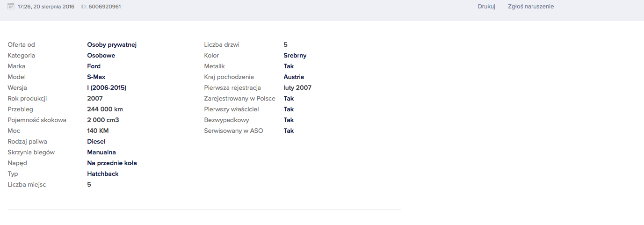Click the ad ID number 6006920961
Screen dimensions: 644x225
click(105, 7)
